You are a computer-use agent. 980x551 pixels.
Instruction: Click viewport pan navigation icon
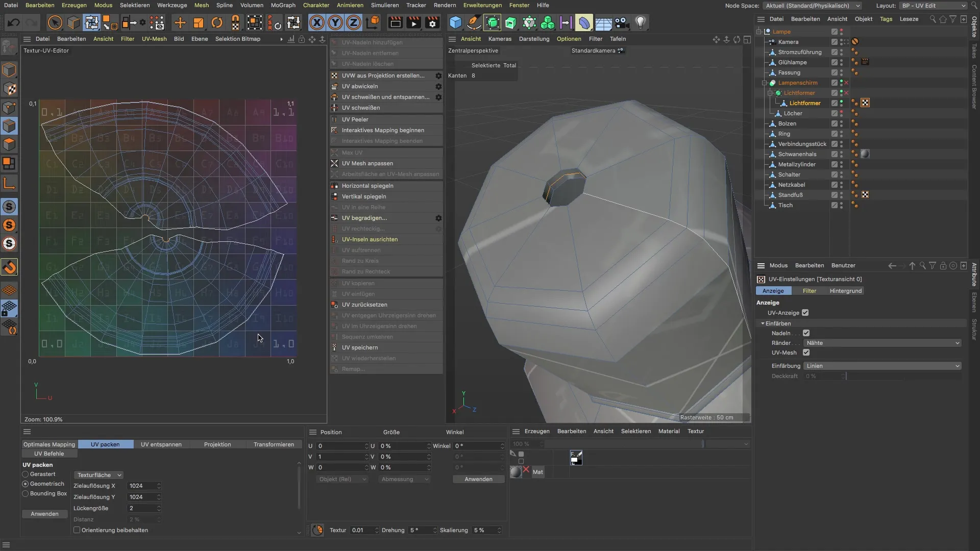pyautogui.click(x=716, y=39)
